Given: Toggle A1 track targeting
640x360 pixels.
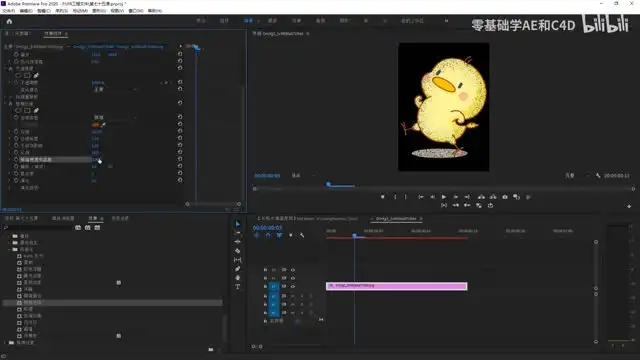Looking at the screenshot, I should tap(274, 296).
